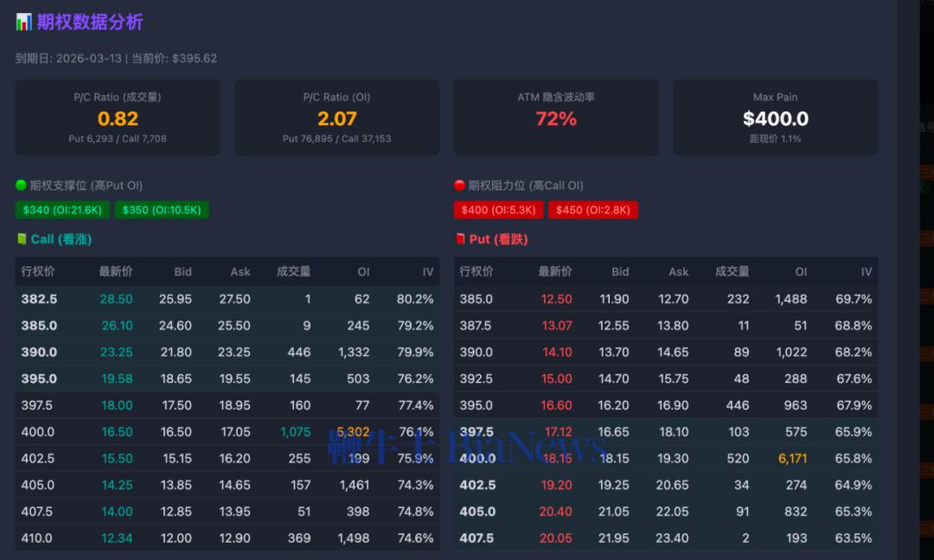Click the green book icon beside Call (看涨)
The width and height of the screenshot is (934, 560).
click(x=22, y=239)
